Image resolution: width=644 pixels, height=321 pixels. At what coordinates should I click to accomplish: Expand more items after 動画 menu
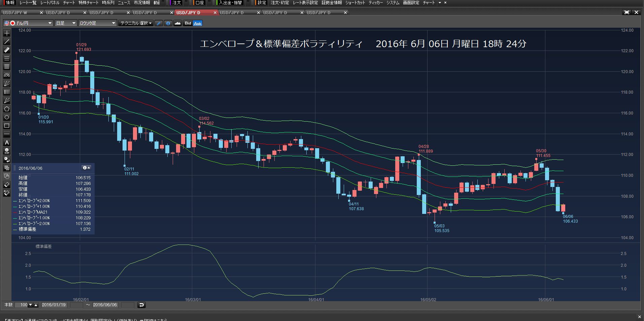[x=163, y=2]
